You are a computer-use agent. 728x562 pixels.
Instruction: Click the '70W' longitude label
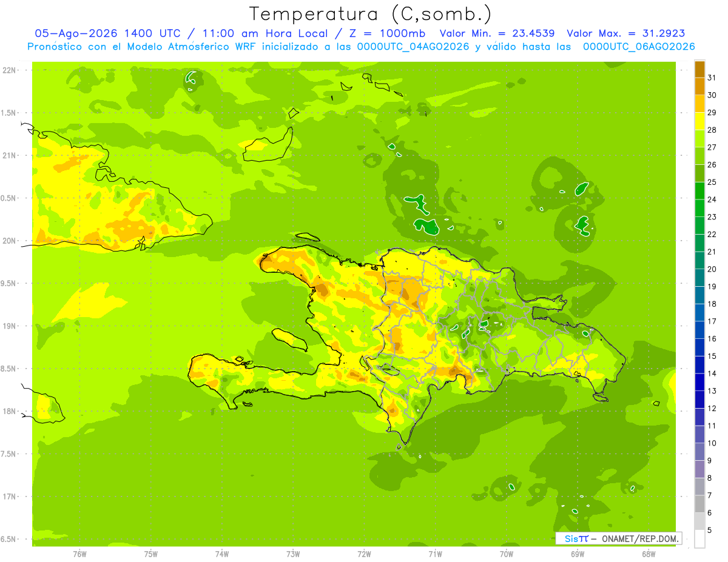[x=506, y=554]
